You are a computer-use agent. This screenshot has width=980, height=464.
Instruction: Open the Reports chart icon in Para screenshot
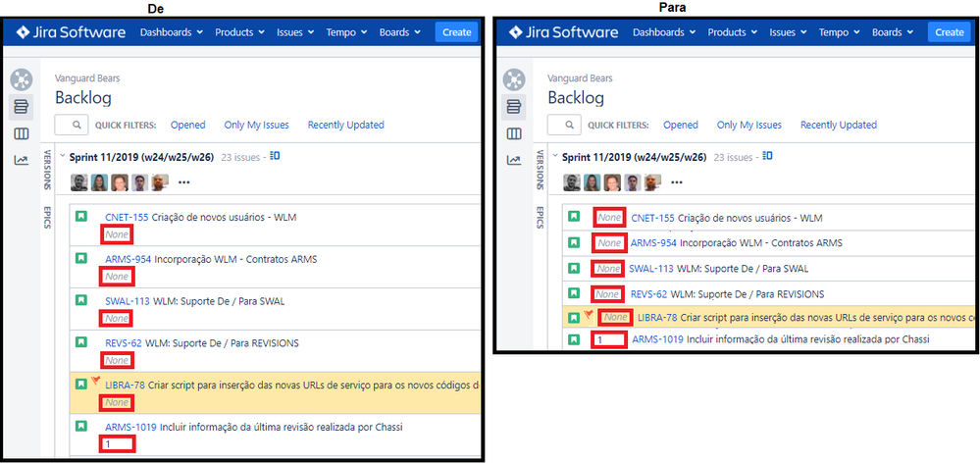coord(514,161)
